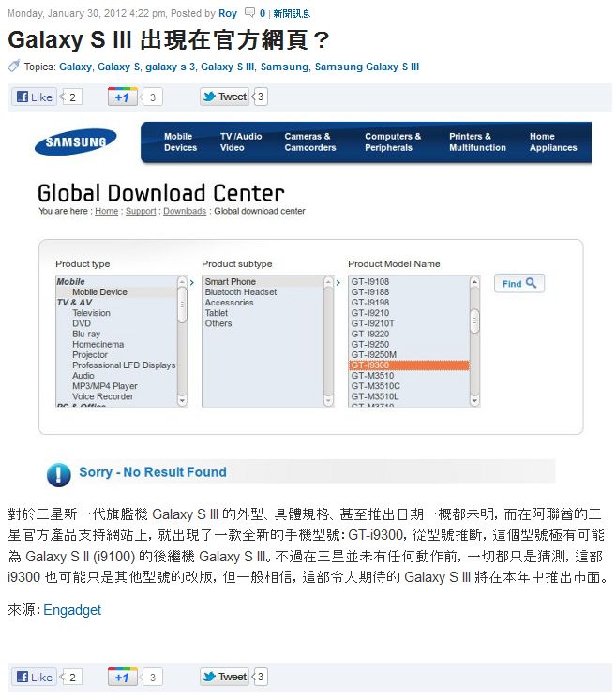Click the bottom Tweet button
The image size is (616, 700).
224,677
